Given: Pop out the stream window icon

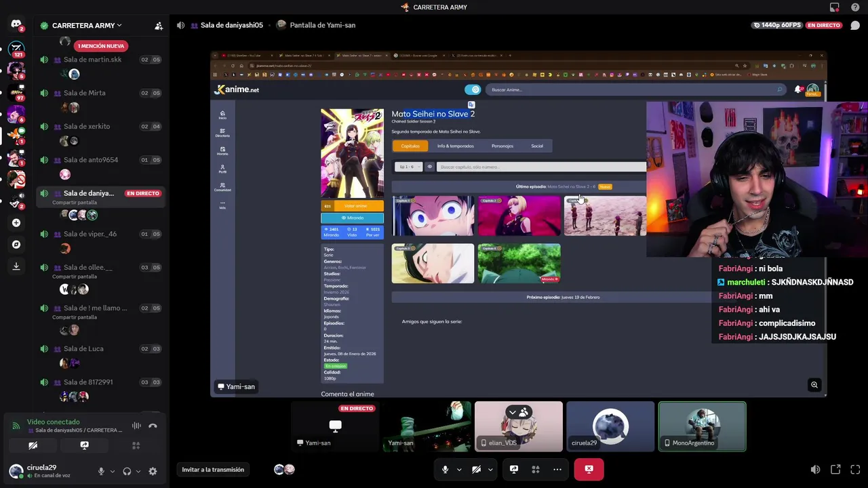Looking at the screenshot, I should (x=835, y=470).
